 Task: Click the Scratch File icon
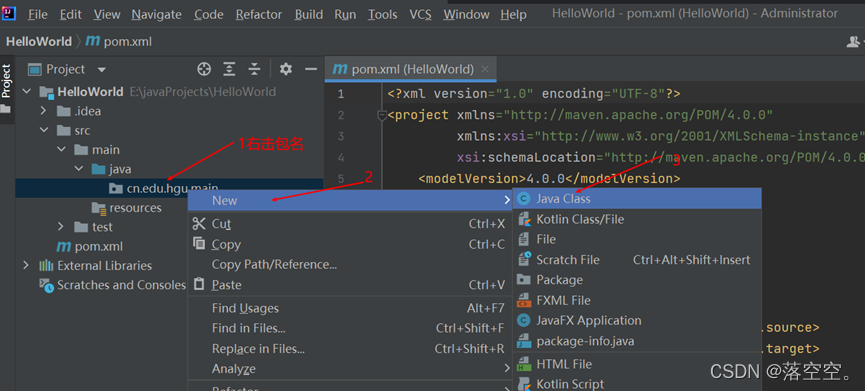(x=525, y=259)
